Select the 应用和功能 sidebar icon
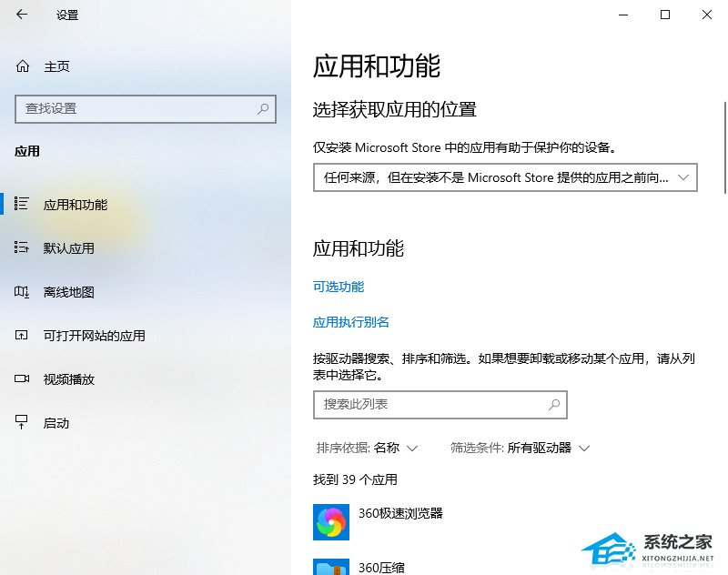The width and height of the screenshot is (728, 575). (21, 204)
